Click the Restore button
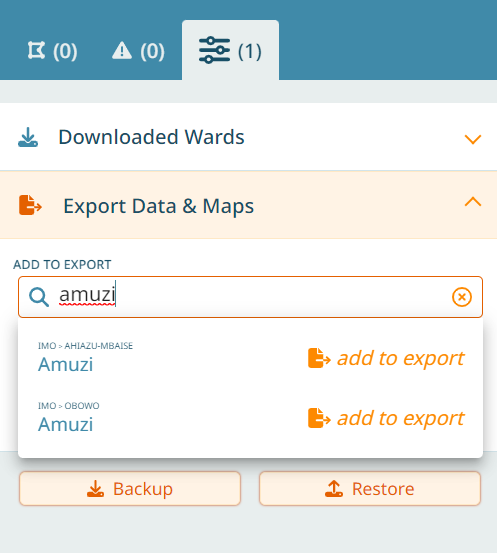Viewport: 497px width, 553px height. (370, 489)
